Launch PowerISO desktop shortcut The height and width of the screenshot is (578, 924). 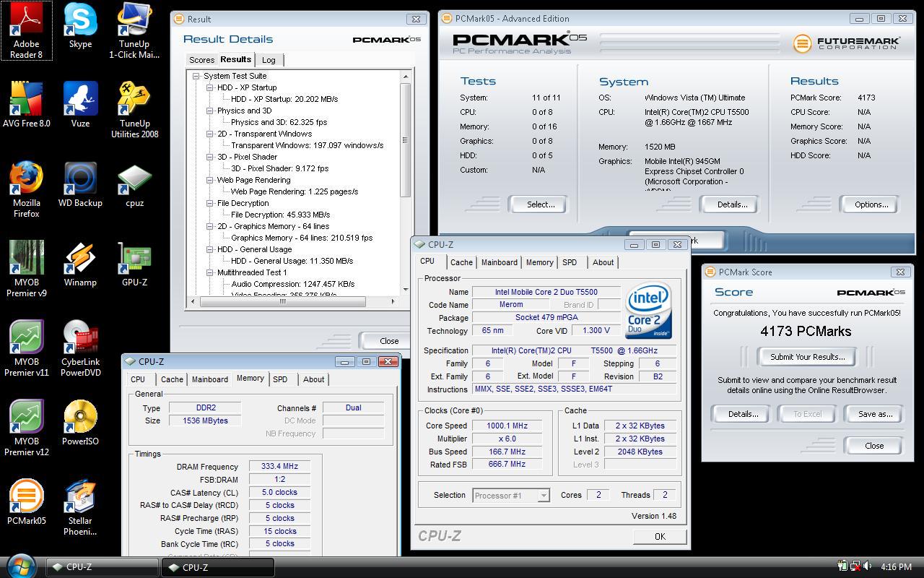pos(80,423)
